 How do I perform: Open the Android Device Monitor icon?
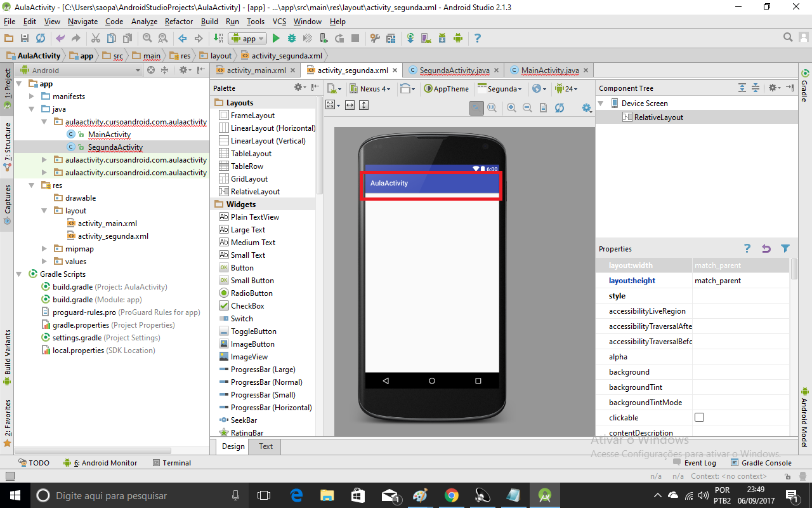point(458,38)
